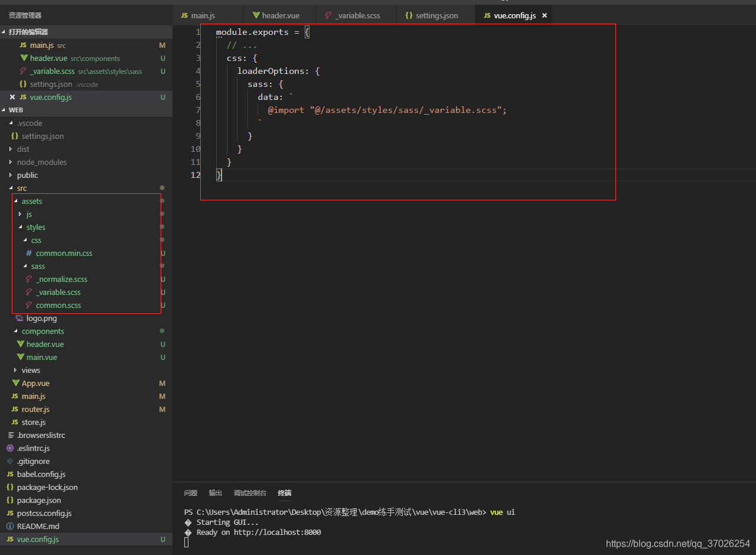Open the 调试控制台 panel tab

point(250,493)
